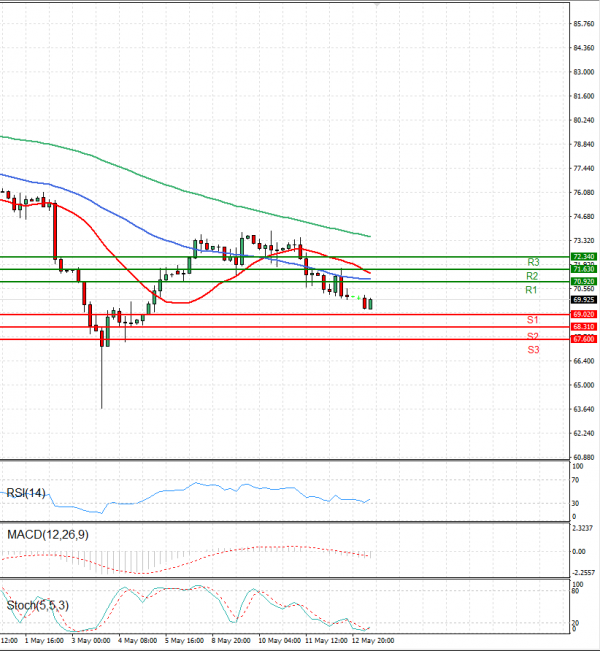
Task: Click the 81.600 price axis value
Action: 584,96
